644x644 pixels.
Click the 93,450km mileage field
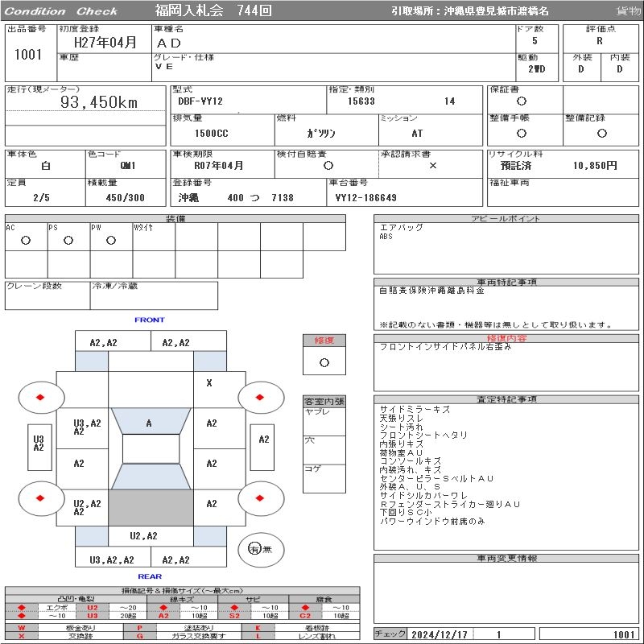pos(99,103)
